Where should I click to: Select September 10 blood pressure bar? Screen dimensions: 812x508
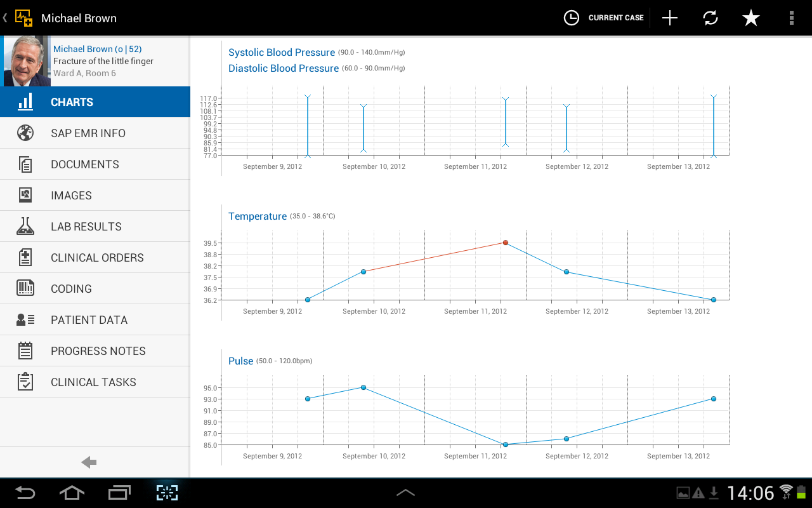(363, 128)
